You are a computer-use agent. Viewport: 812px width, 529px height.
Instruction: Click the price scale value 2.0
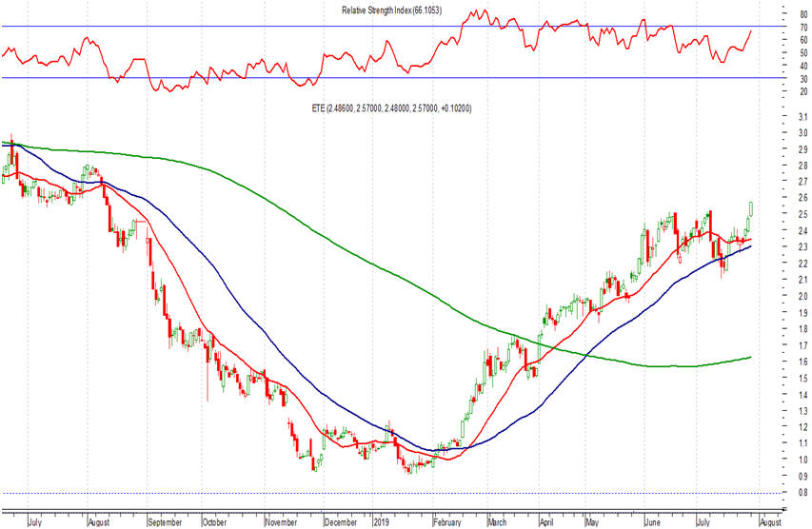pyautogui.click(x=802, y=296)
